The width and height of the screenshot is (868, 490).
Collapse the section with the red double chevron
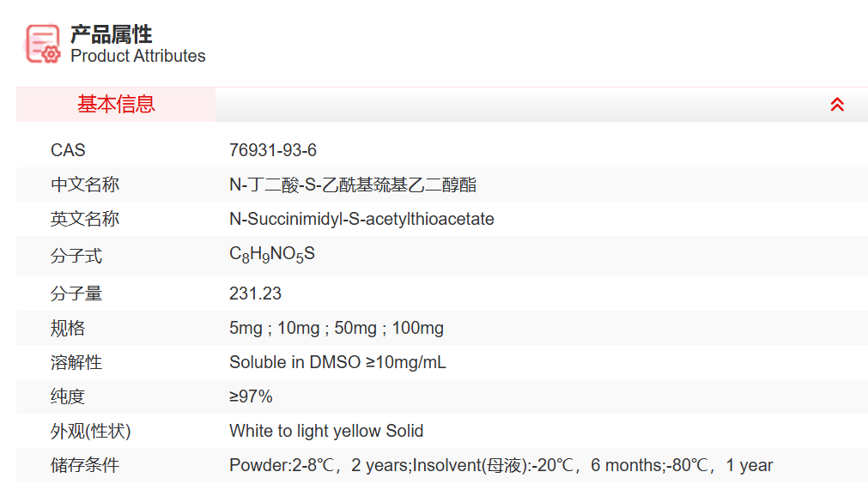[x=837, y=105]
